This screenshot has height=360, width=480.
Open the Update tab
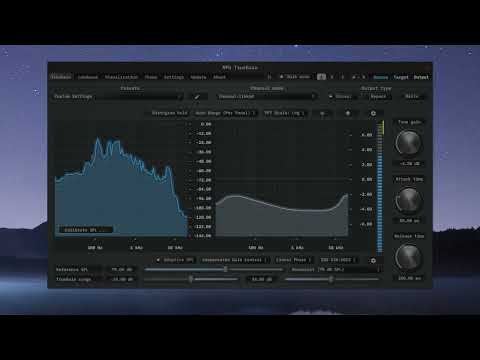pyautogui.click(x=198, y=77)
